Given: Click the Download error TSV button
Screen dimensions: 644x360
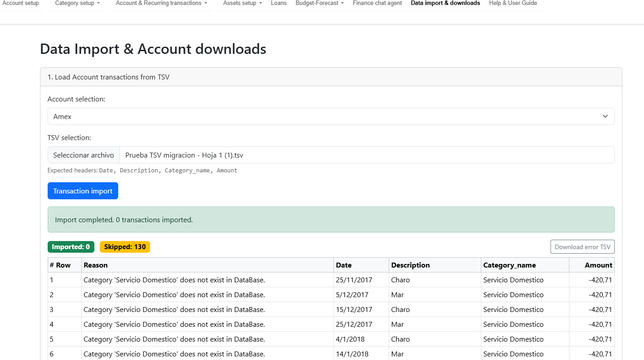Looking at the screenshot, I should [x=582, y=247].
